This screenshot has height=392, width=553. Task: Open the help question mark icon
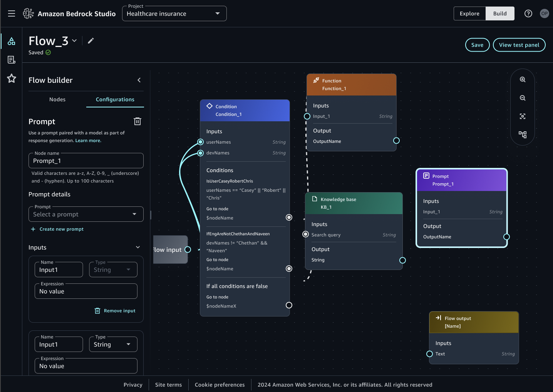pyautogui.click(x=528, y=13)
